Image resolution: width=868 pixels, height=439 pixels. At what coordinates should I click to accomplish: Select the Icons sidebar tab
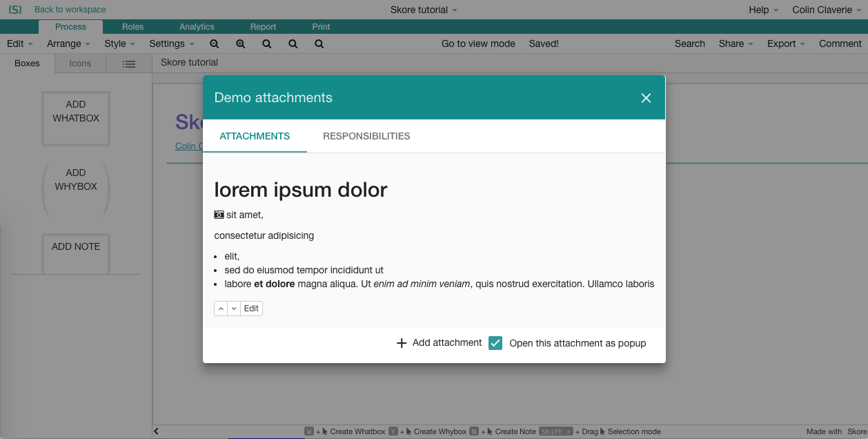(x=80, y=64)
